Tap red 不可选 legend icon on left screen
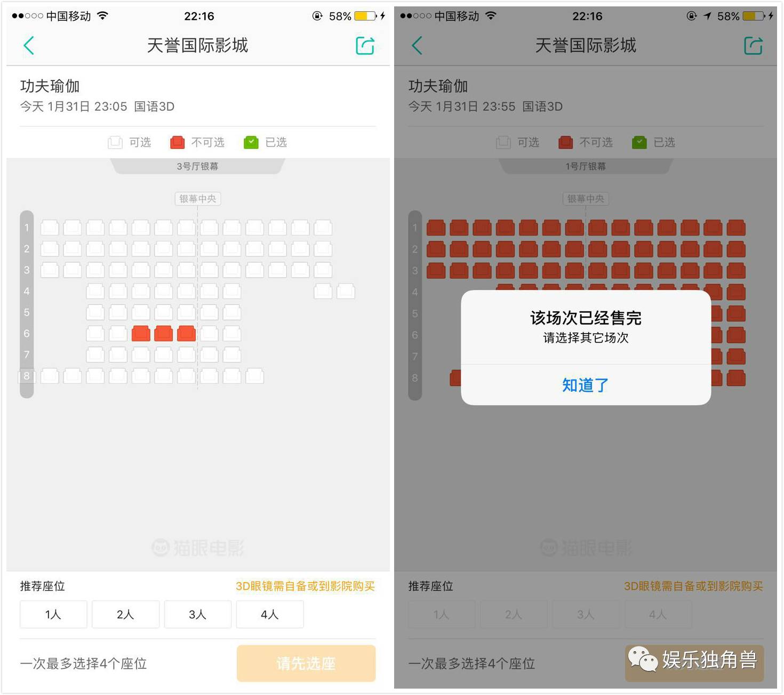 (177, 142)
